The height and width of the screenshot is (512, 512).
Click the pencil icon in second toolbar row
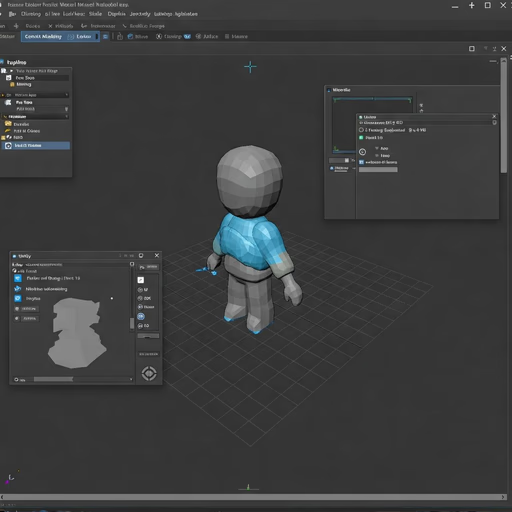point(124,26)
